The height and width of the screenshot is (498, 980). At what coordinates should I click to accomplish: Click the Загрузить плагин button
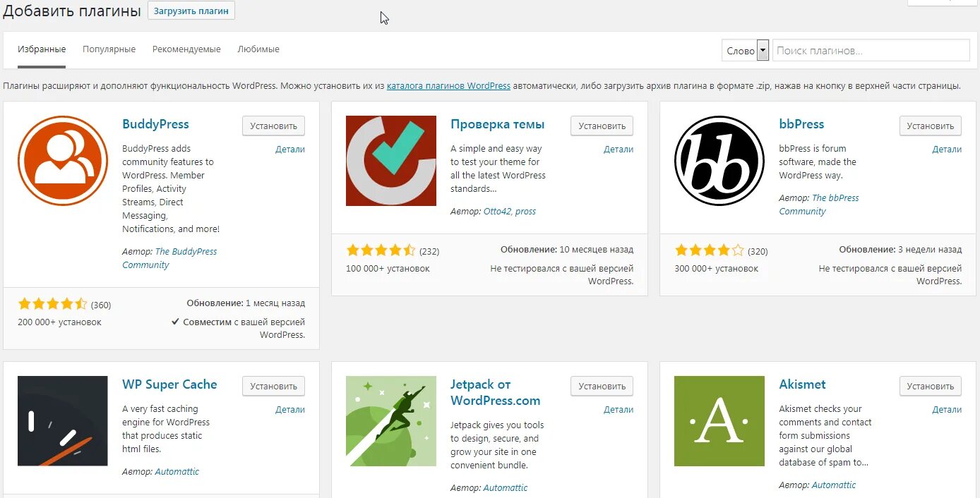(x=191, y=11)
